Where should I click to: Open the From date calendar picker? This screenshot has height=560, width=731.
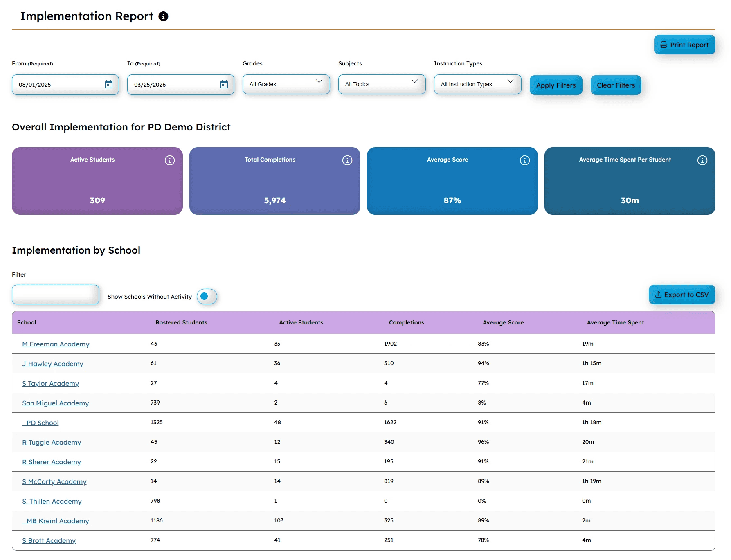pos(109,85)
